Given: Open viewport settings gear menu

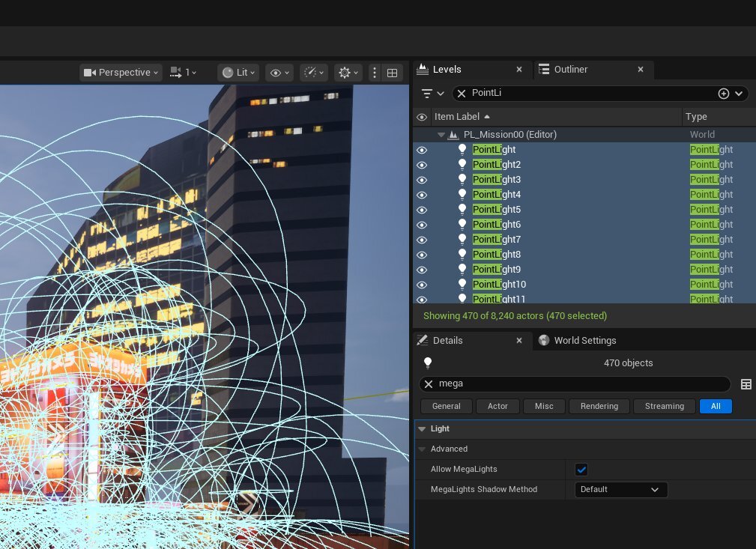Looking at the screenshot, I should (x=348, y=73).
